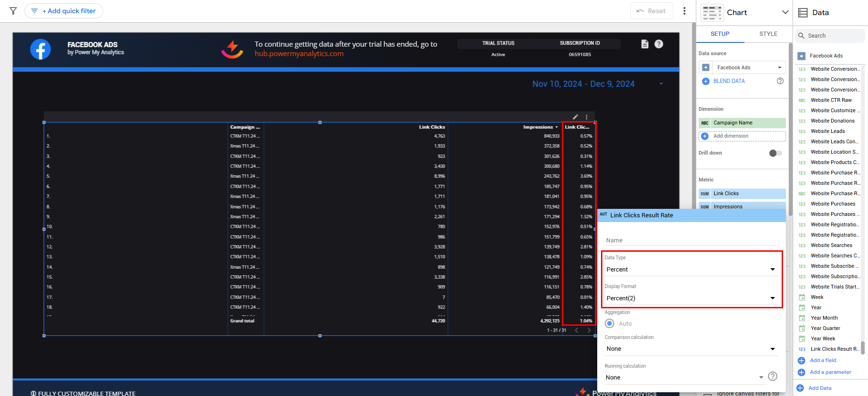The width and height of the screenshot is (868, 396).
Task: Click the Add dimension plus icon
Action: pyautogui.click(x=705, y=136)
